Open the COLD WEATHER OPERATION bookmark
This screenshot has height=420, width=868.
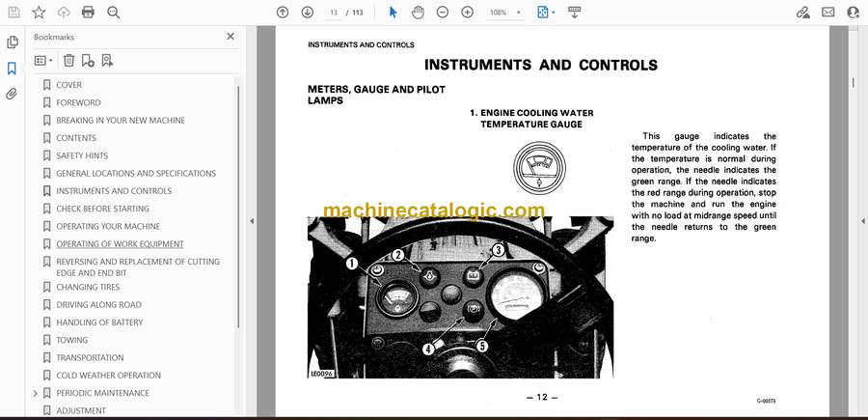[x=108, y=376]
